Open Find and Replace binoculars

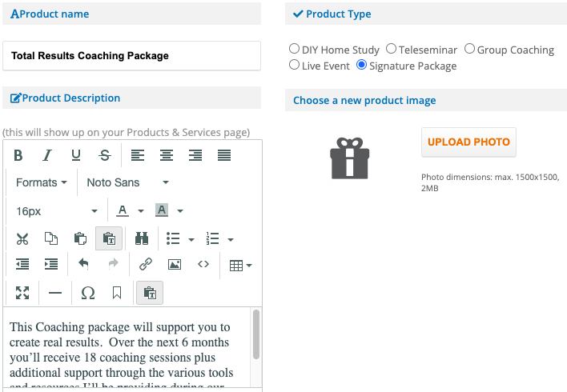(x=142, y=238)
